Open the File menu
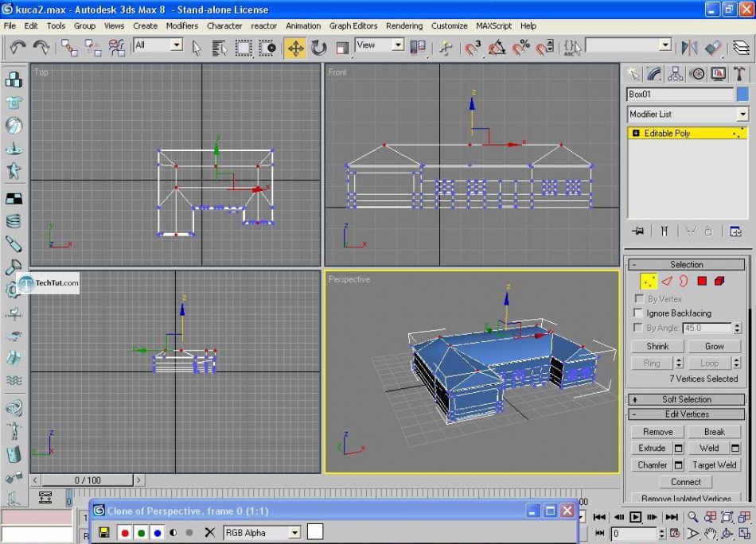756x544 pixels. coord(10,25)
